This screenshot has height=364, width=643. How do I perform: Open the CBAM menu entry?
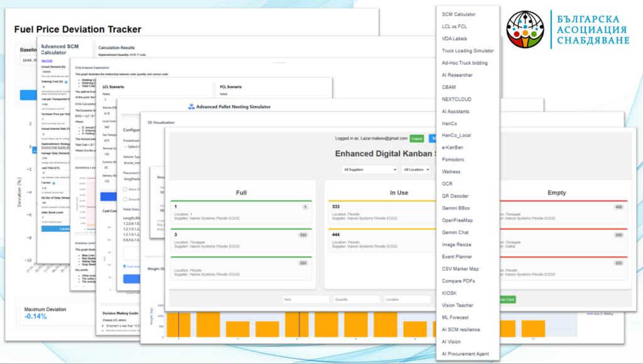[x=448, y=87]
